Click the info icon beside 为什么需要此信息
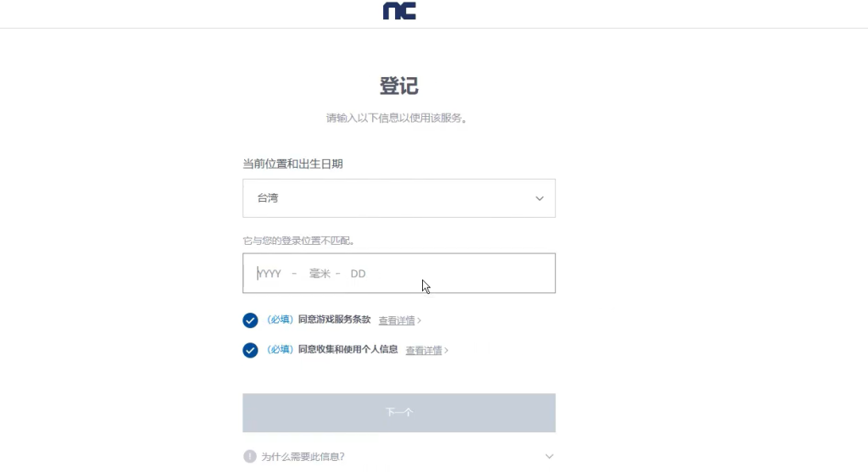Image resolution: width=868 pixels, height=472 pixels. pos(250,457)
